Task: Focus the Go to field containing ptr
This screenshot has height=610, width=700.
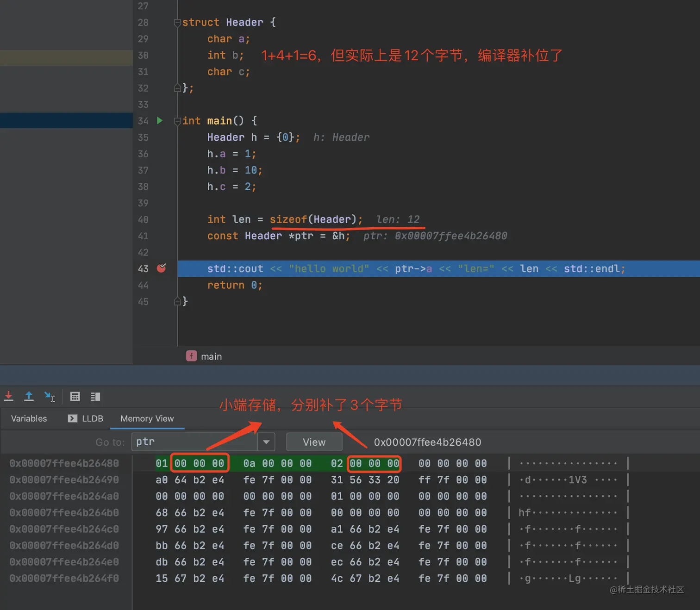Action: (x=195, y=442)
